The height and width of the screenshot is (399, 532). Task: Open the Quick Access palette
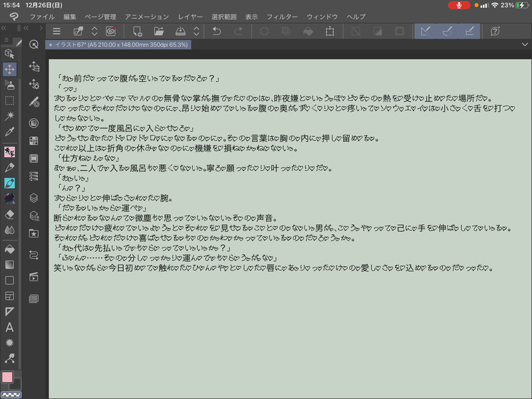pyautogui.click(x=34, y=45)
